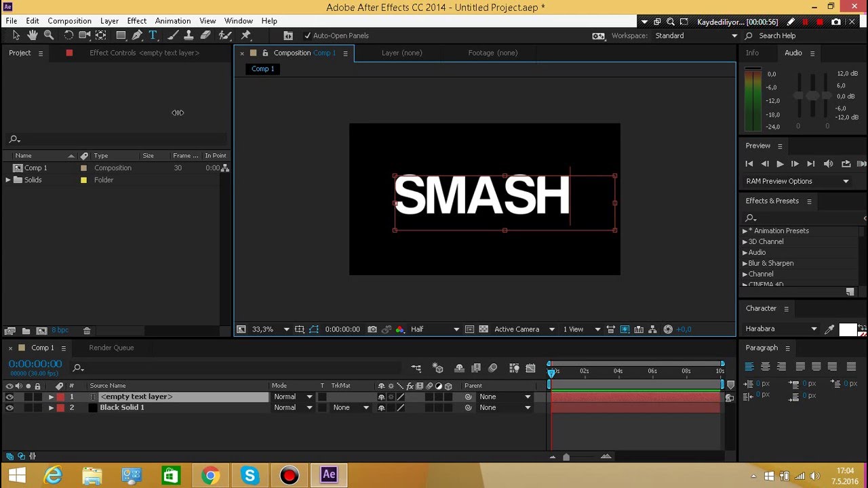Switch to the Render Queue tab
The image size is (868, 488).
(x=111, y=348)
